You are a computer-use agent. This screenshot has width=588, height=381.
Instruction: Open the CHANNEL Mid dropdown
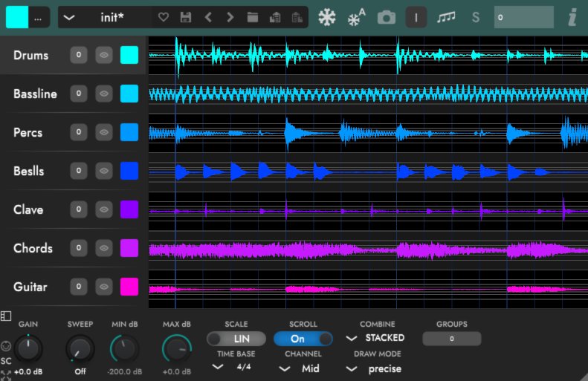point(300,368)
